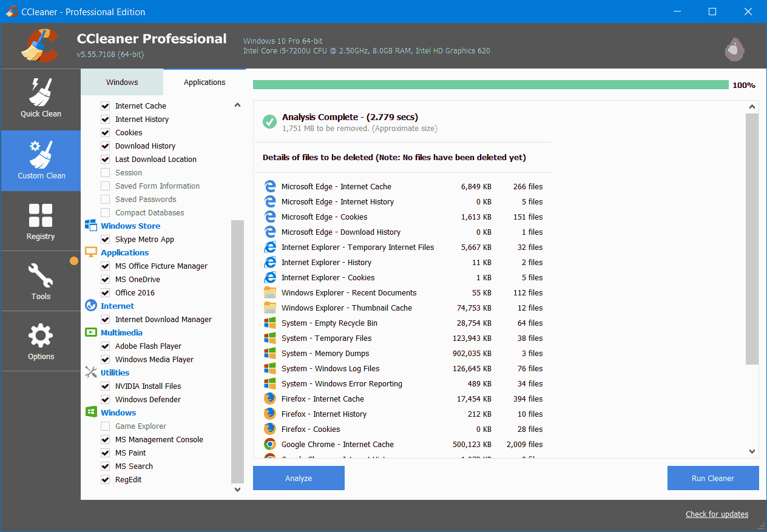Click the Windows Store category icon
The image size is (767, 532).
pyautogui.click(x=91, y=226)
